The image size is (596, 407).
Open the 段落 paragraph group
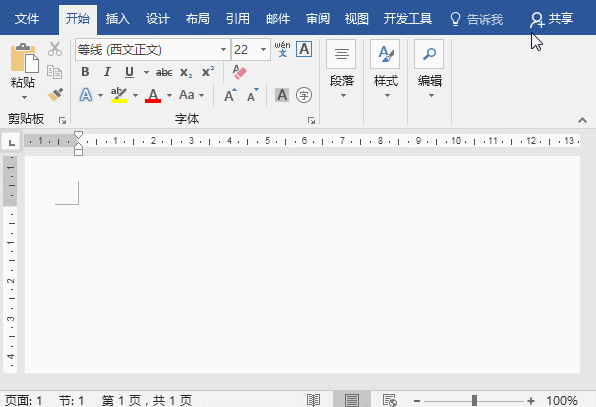(x=341, y=70)
